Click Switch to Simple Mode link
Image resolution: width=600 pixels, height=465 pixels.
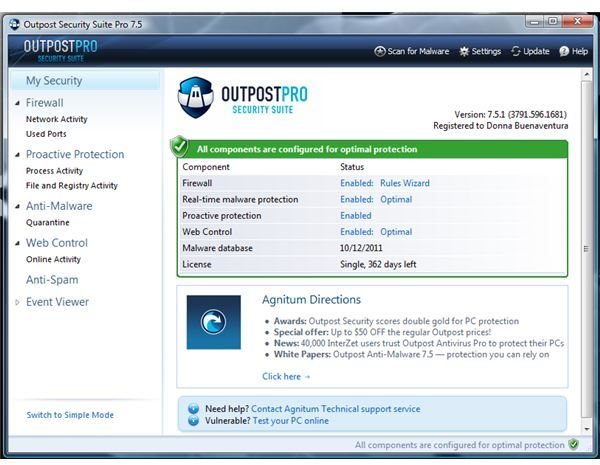click(70, 415)
